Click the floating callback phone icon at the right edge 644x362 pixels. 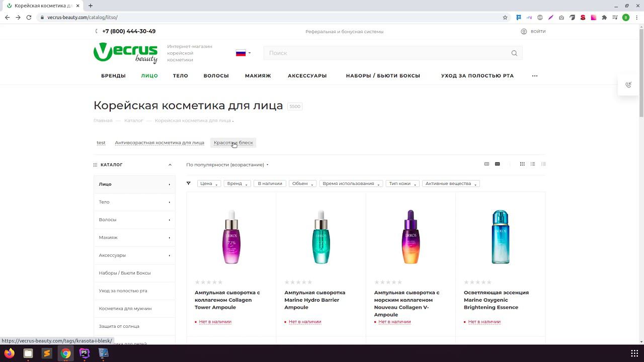[628, 85]
